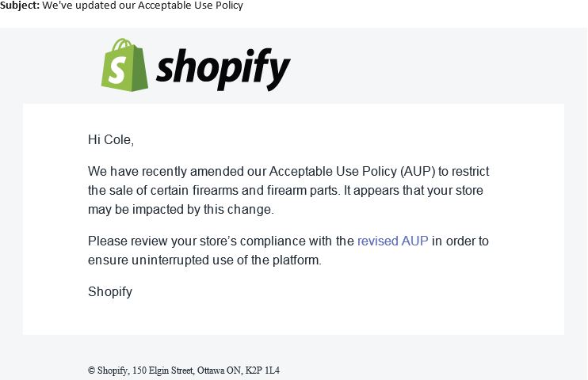This screenshot has height=380, width=588.
Task: Click the words 'in order to' after AUP link
Action: coord(460,241)
